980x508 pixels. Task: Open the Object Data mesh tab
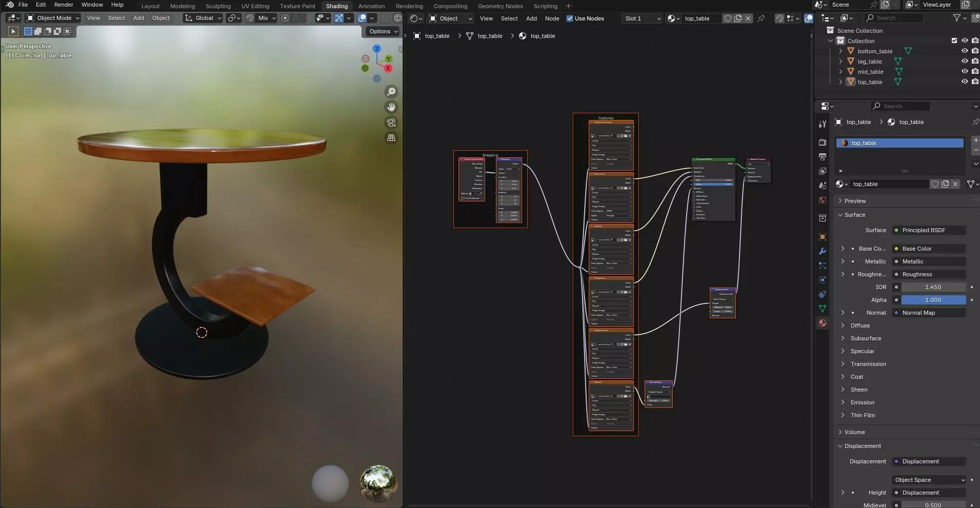pyautogui.click(x=823, y=309)
